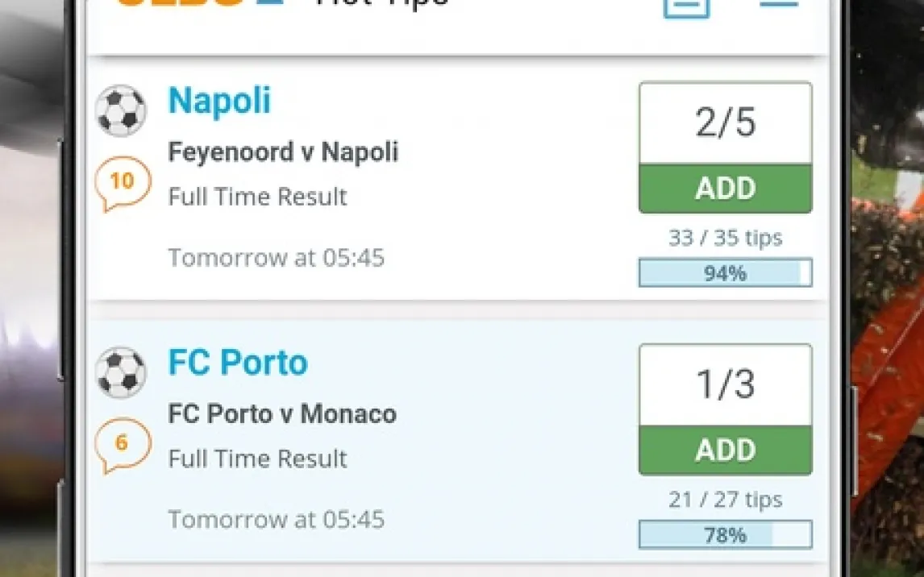Screen dimensions: 924x577
Task: Open the 6 comments bubble for FC Porto
Action: point(123,444)
